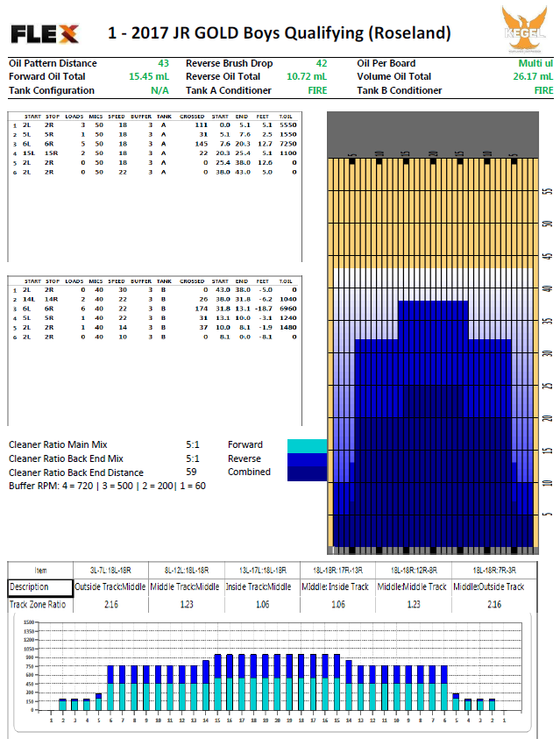Select the pattern title 2017 JR GOLD Boys Qualifying
The width and height of the screenshot is (560, 753).
tap(279, 33)
